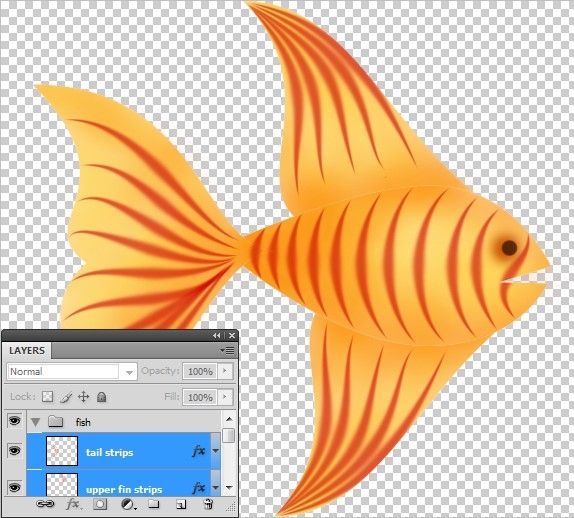Image resolution: width=574 pixels, height=518 pixels.
Task: Lock layer position
Action: (x=83, y=396)
